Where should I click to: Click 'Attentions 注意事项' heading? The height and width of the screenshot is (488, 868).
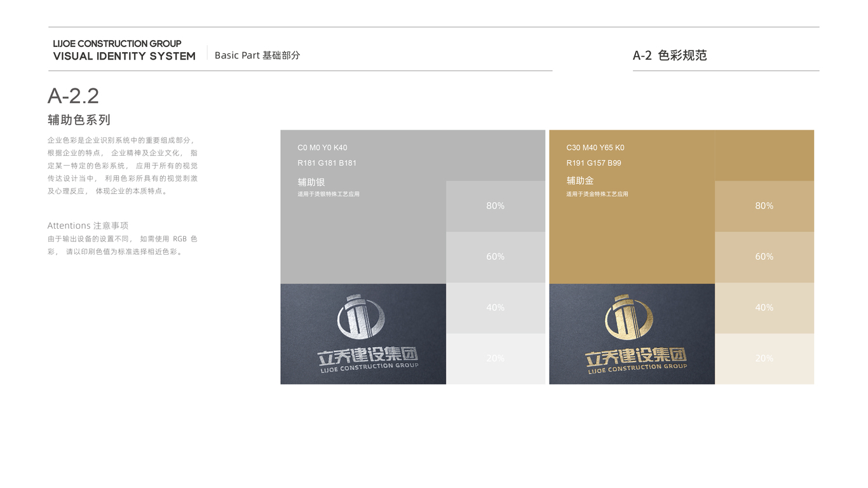88,226
